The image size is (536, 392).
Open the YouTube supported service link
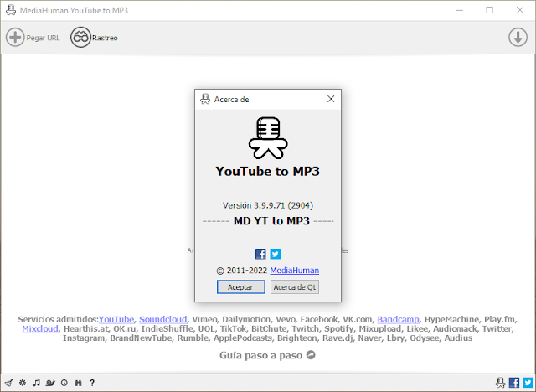116,319
